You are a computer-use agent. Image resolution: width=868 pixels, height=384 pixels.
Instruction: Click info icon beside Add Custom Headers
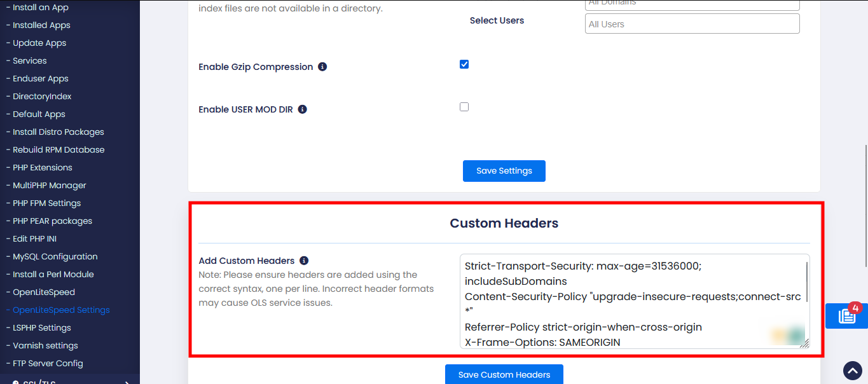pyautogui.click(x=304, y=261)
